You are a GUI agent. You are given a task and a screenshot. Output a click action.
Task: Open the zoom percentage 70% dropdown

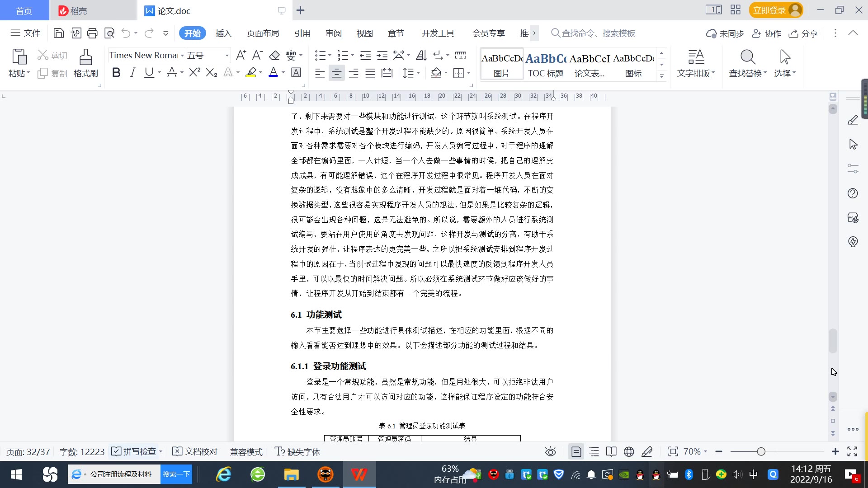(x=695, y=451)
